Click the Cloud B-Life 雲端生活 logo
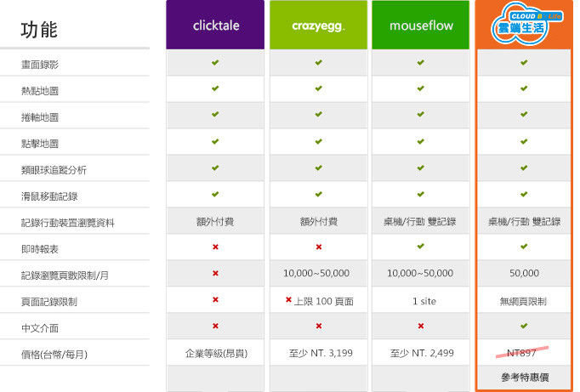This screenshot has height=392, width=580. [526, 23]
